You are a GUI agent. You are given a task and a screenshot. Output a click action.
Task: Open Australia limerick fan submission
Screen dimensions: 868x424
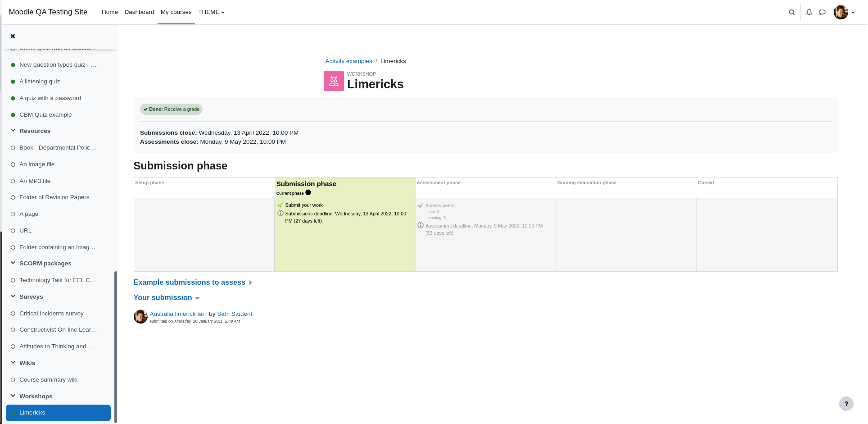(x=177, y=314)
